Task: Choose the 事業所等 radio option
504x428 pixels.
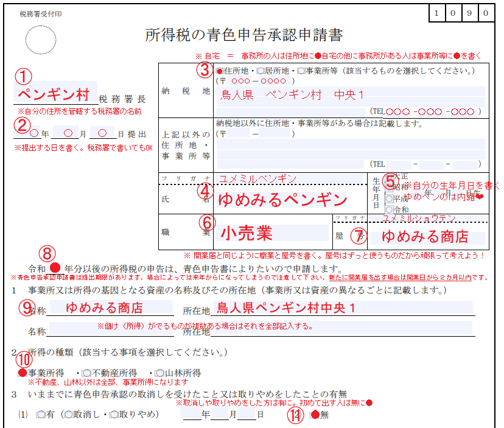Action: click(x=301, y=71)
